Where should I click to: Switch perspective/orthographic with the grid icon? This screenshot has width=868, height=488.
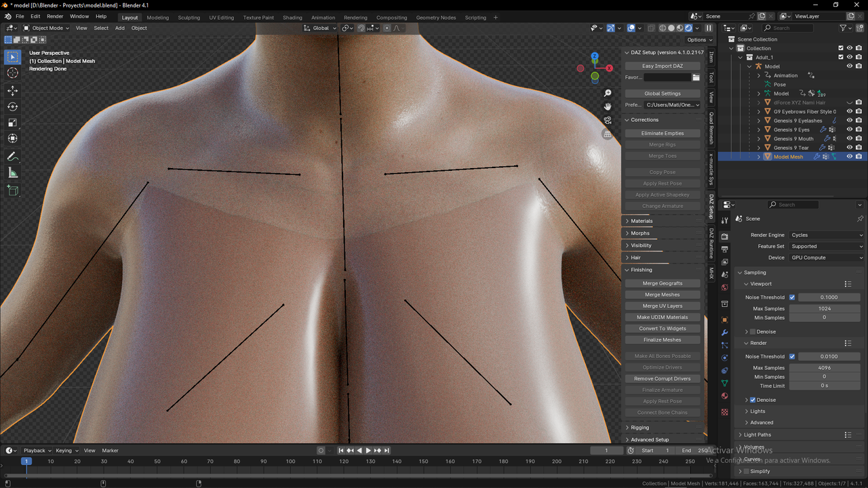[608, 134]
